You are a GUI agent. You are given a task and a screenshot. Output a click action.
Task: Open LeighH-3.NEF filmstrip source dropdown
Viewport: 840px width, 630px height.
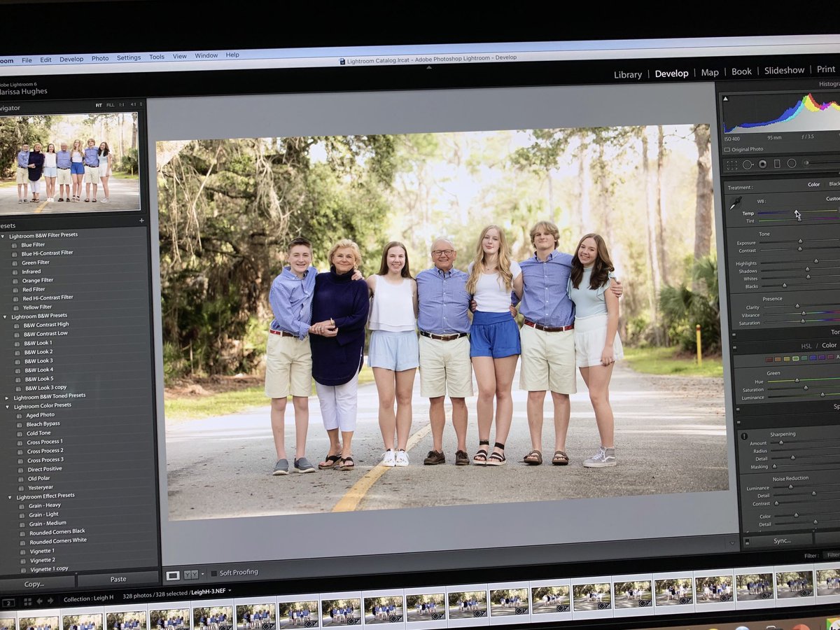230,591
